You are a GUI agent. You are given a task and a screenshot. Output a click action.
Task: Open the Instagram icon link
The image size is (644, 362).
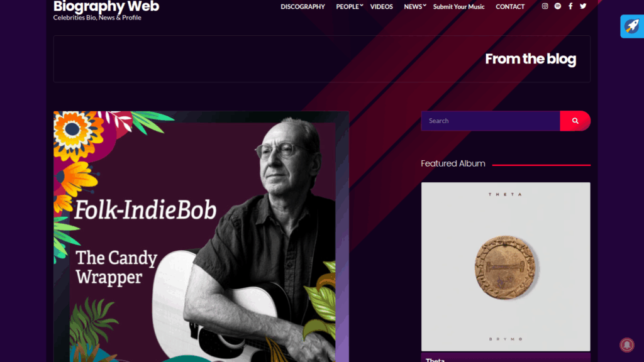[545, 6]
